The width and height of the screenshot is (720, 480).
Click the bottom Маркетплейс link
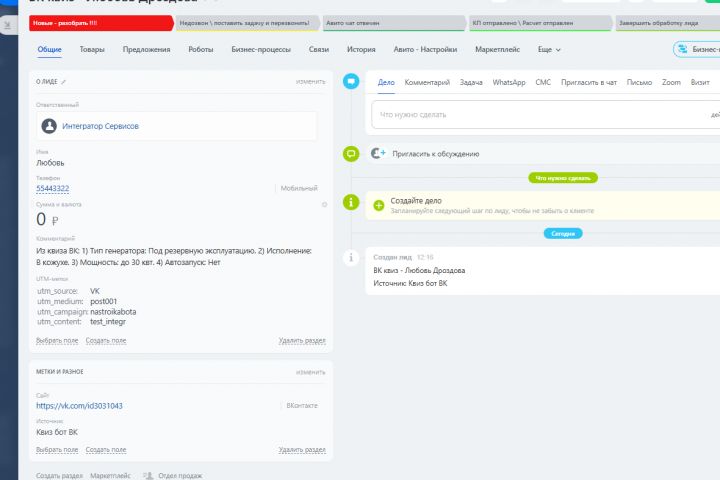110,475
